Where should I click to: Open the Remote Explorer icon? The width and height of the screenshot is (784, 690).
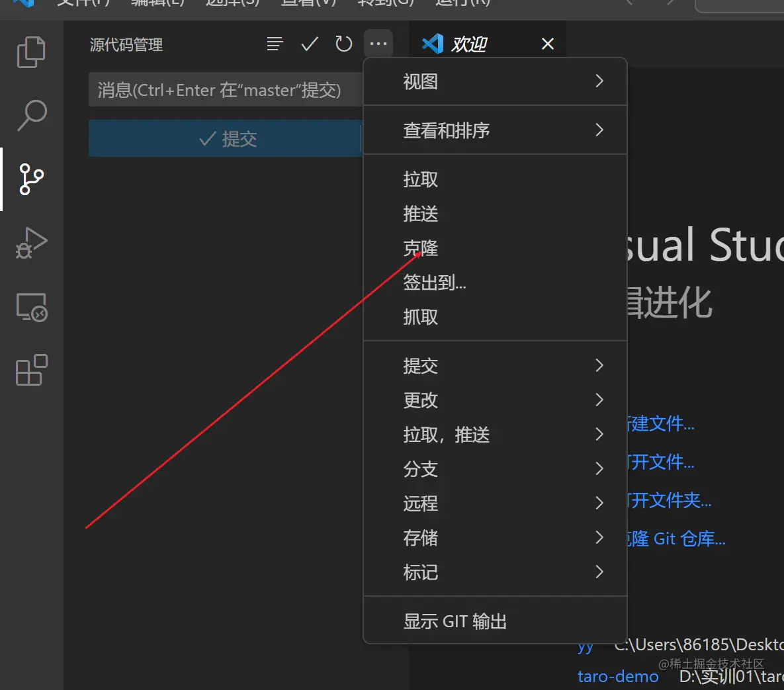pyautogui.click(x=30, y=307)
